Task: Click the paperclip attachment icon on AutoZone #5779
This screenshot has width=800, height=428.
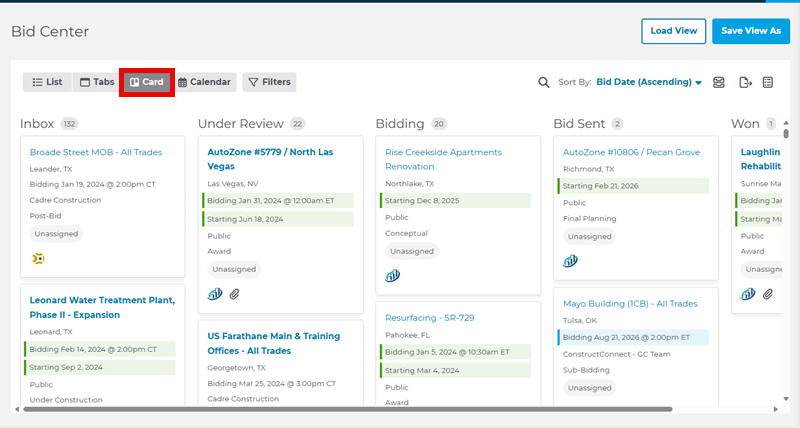Action: coord(235,294)
